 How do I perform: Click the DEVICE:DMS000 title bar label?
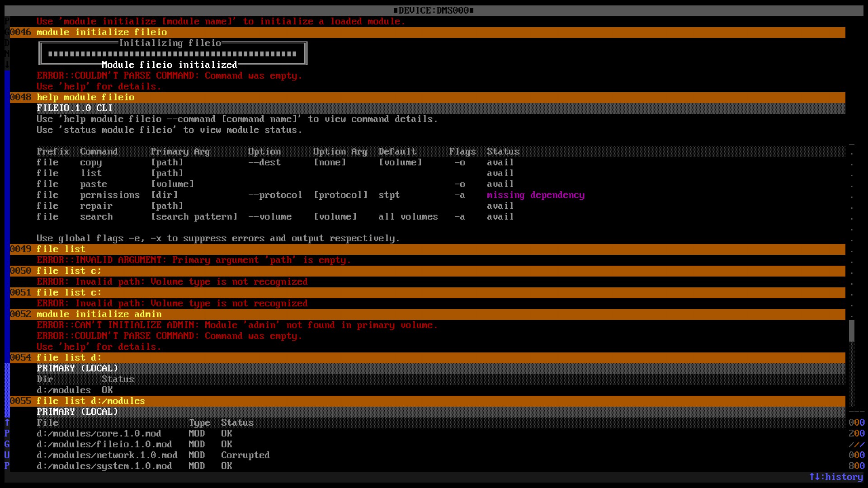point(434,10)
